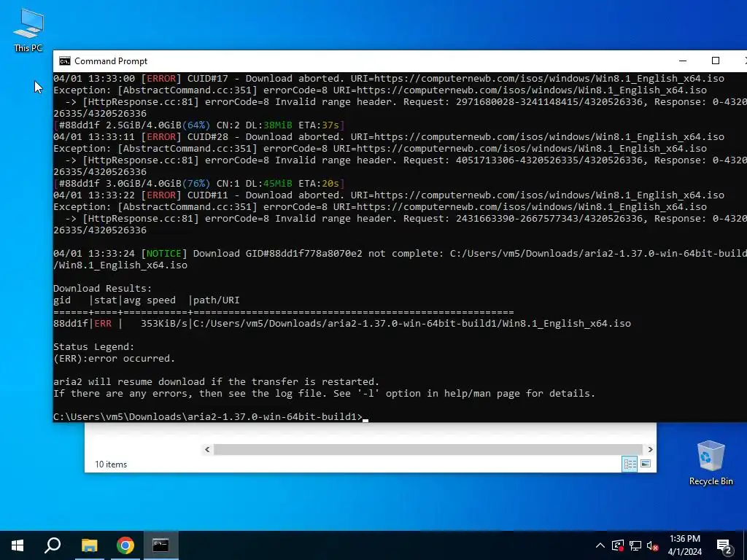
Task: Open the Windows Start menu
Action: [18, 545]
